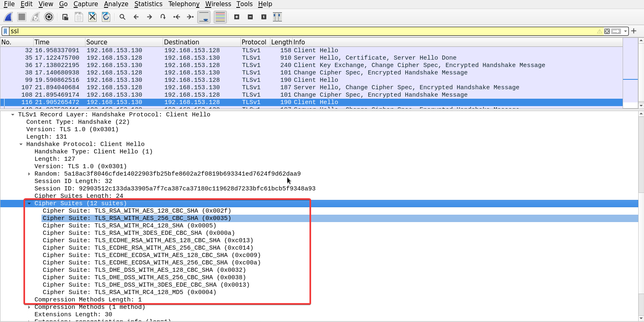644x322 pixels.
Task: Open the Statistics menu
Action: pos(148,4)
